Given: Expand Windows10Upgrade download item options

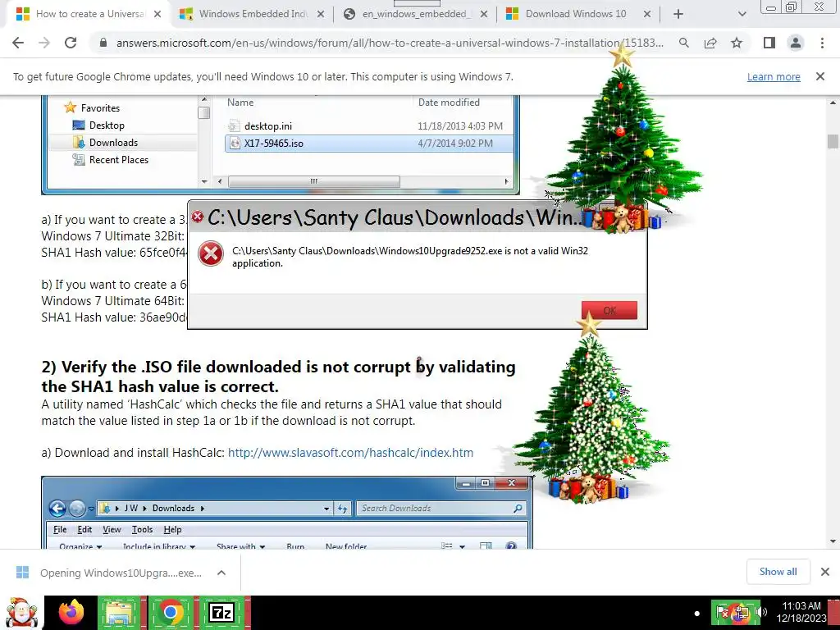Looking at the screenshot, I should click(221, 573).
